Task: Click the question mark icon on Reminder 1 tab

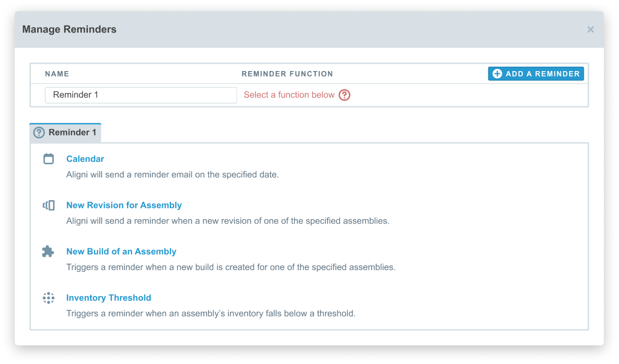Action: 39,132
